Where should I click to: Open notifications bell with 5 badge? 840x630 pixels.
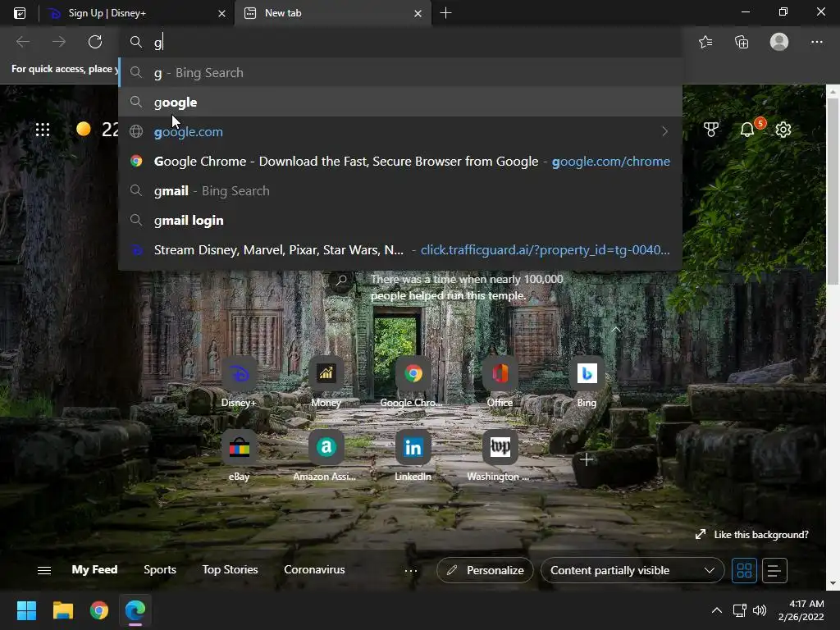click(x=748, y=129)
